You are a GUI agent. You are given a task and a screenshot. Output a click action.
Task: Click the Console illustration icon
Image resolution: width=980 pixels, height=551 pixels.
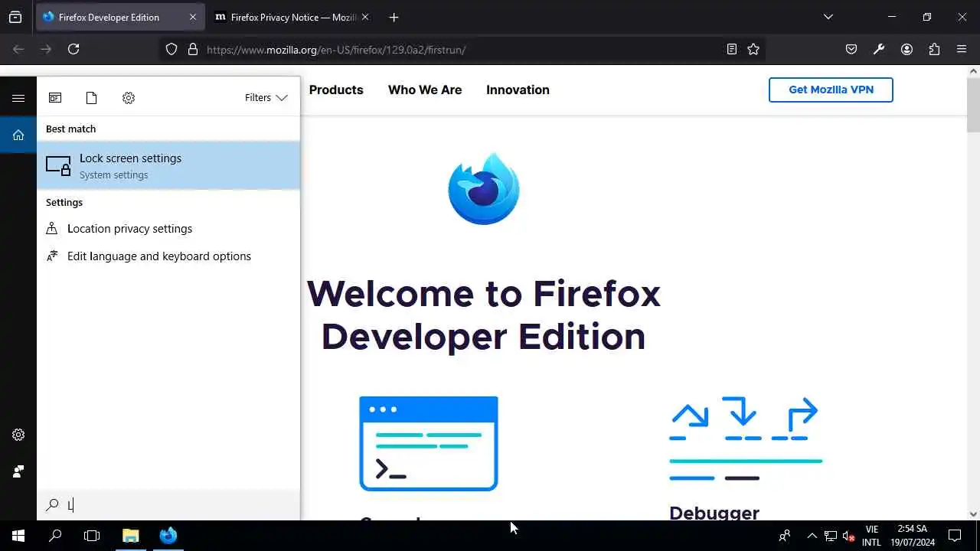[x=429, y=443]
